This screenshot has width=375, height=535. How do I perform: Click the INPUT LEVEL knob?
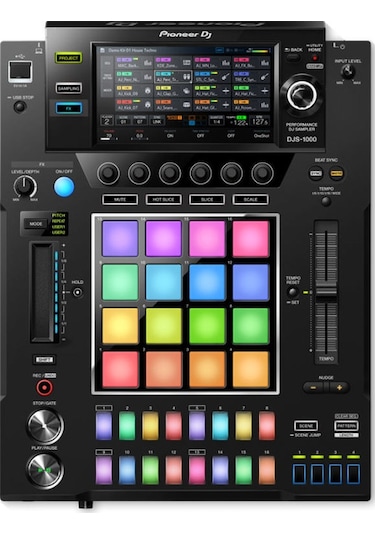348,72
